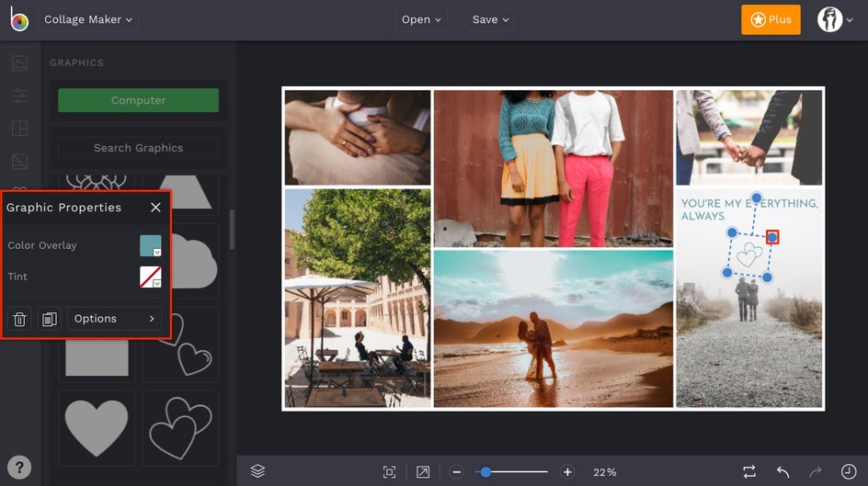Open the Customize sliders sidebar icon
Screen dimensions: 868x486
click(x=19, y=96)
